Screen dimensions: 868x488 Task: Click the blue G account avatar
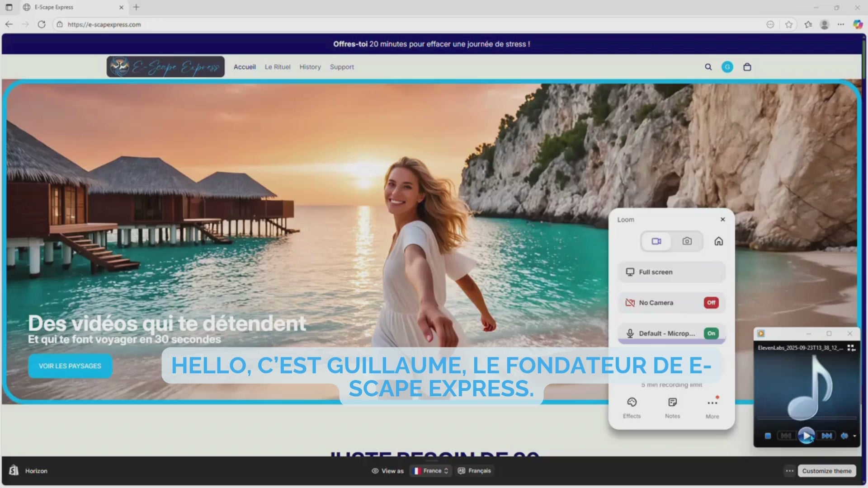[x=727, y=67]
